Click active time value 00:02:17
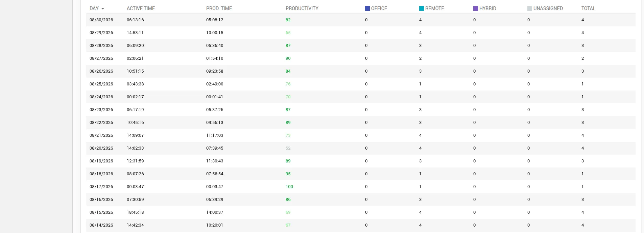The image size is (644, 233). pos(135,97)
